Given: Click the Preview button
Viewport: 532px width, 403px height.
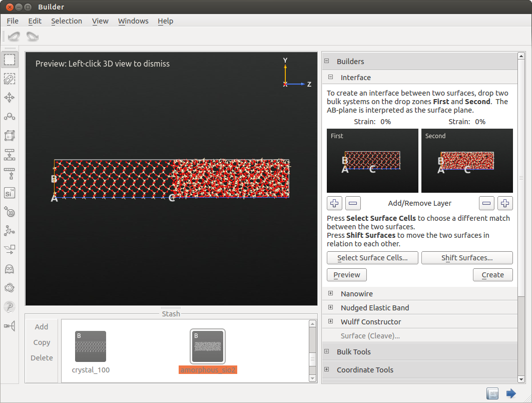Looking at the screenshot, I should point(346,275).
